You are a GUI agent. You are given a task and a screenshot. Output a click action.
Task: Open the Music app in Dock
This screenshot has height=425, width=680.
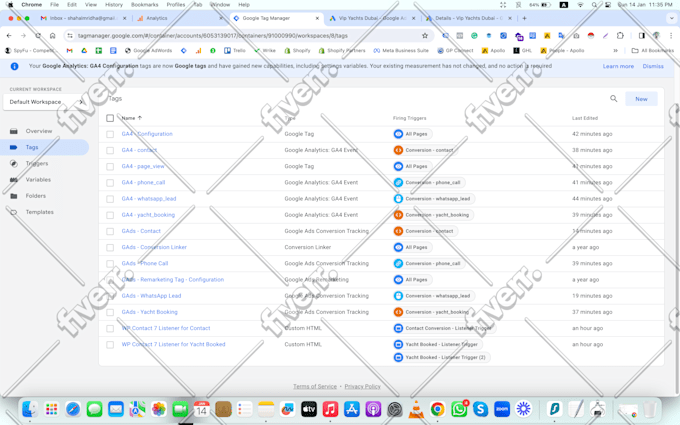330,409
